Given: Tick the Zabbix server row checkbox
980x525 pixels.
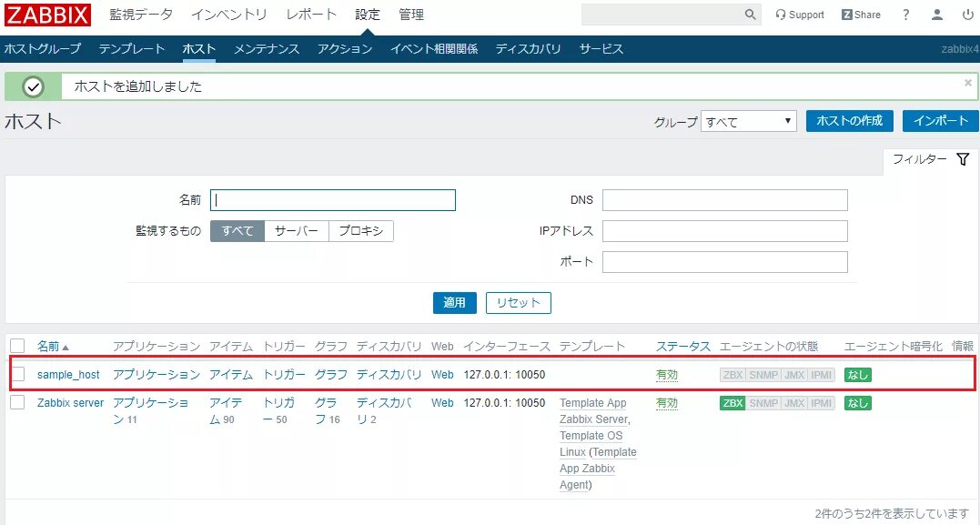Looking at the screenshot, I should [17, 402].
